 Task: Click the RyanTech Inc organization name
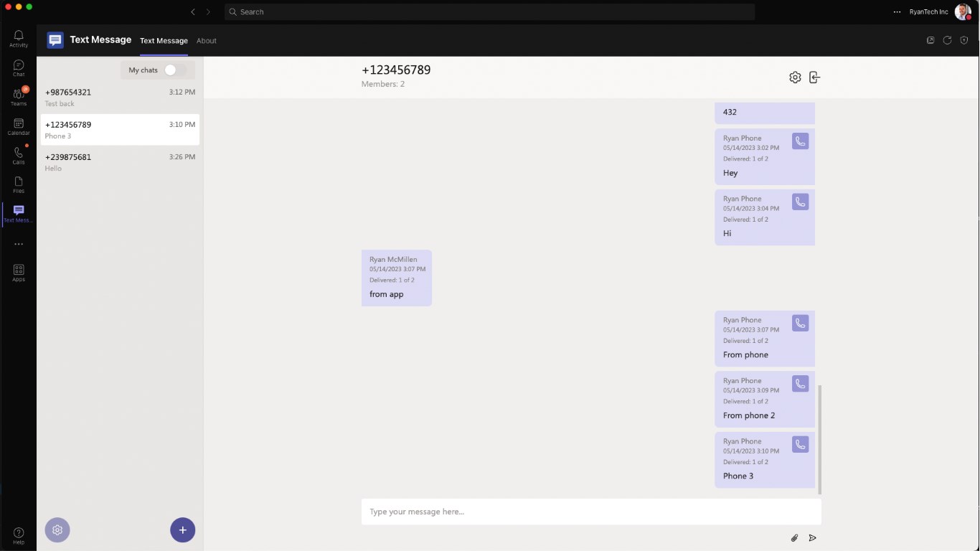pos(928,12)
